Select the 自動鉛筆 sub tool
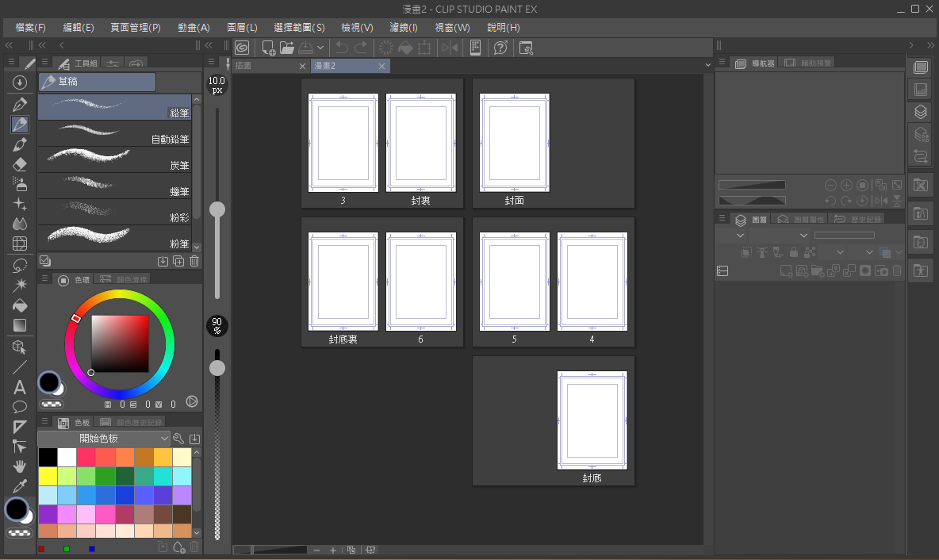This screenshot has width=939, height=560. point(115,132)
